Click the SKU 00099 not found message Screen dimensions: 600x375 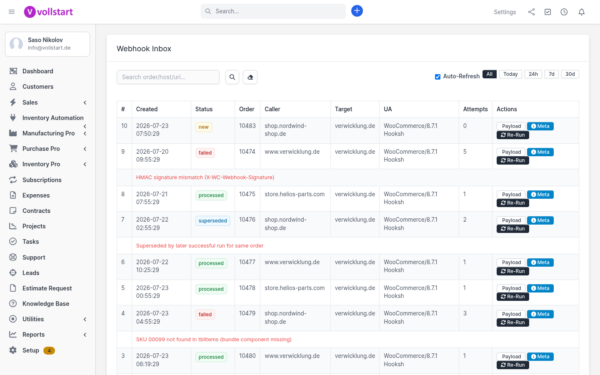(x=214, y=339)
